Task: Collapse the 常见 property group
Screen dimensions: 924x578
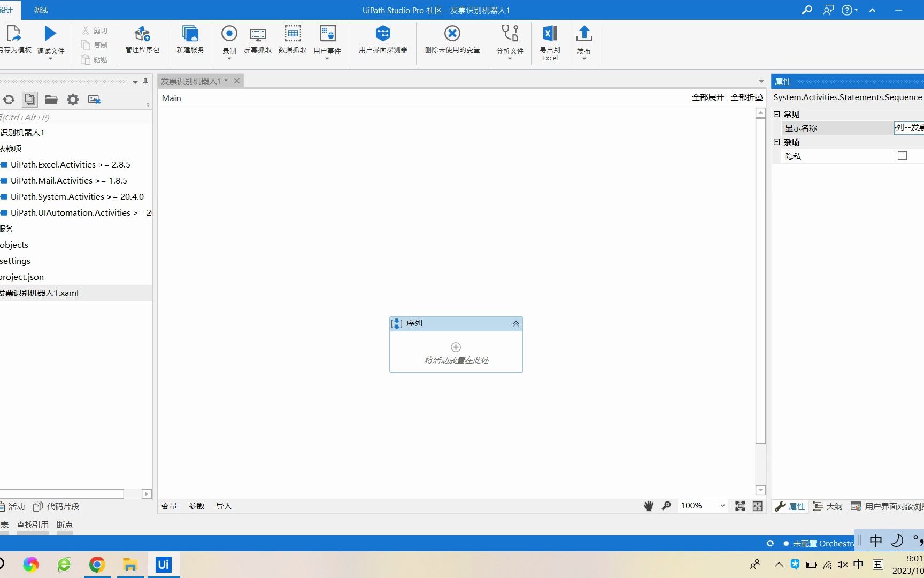Action: click(x=777, y=114)
